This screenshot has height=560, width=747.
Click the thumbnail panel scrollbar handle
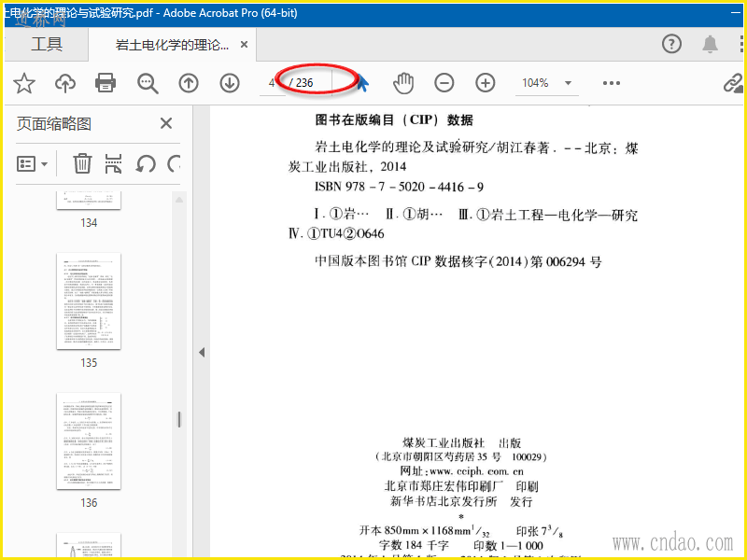tap(179, 419)
